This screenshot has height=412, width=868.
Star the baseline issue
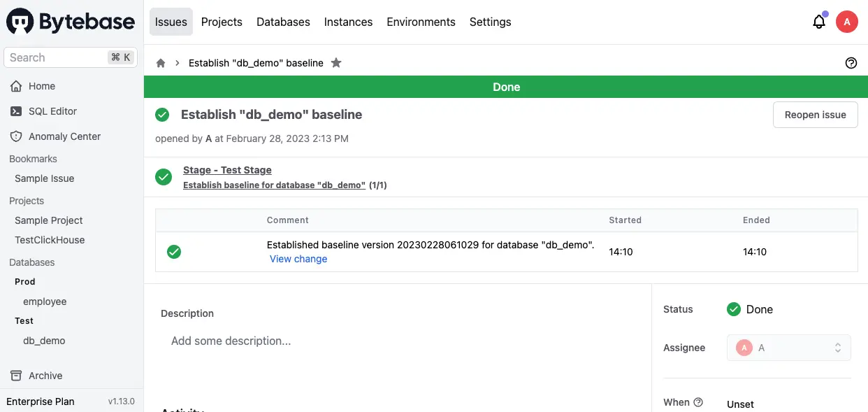[336, 62]
